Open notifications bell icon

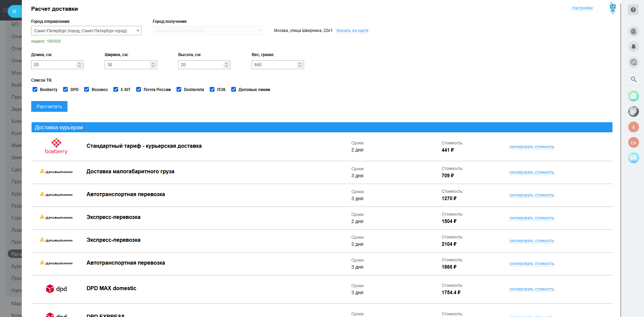point(633,47)
